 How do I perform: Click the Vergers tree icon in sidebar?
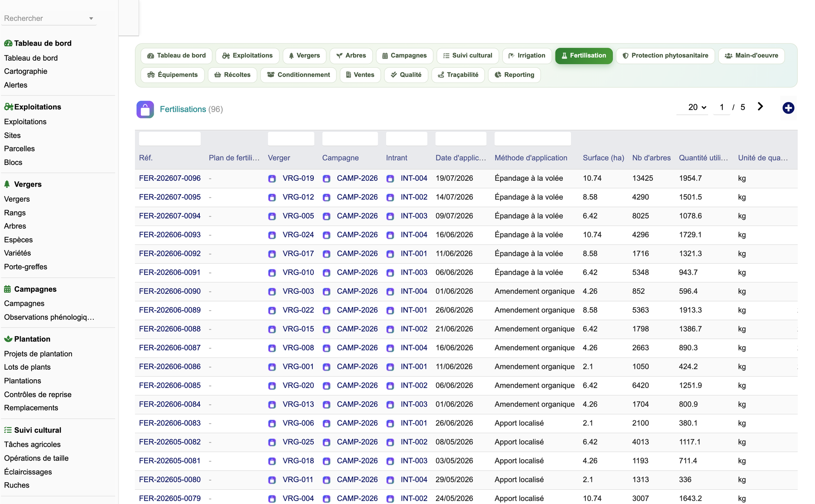[7, 184]
